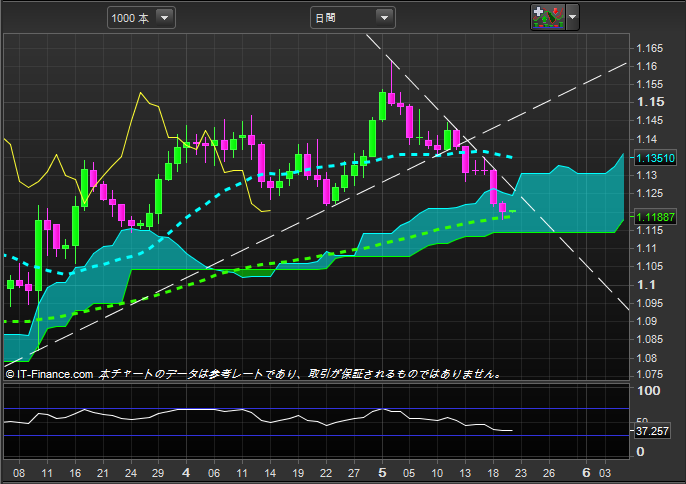Click the month 6 date axis label
The image size is (686, 484).
pyautogui.click(x=586, y=473)
